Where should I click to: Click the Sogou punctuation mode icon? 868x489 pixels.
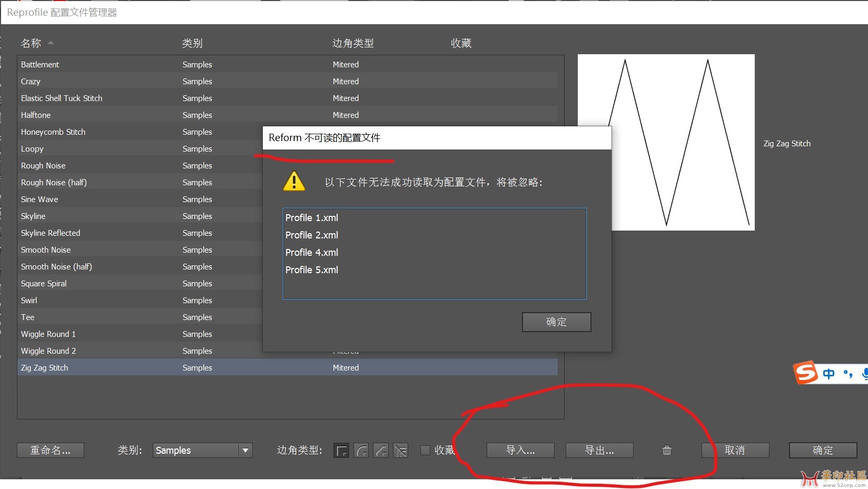coord(848,374)
